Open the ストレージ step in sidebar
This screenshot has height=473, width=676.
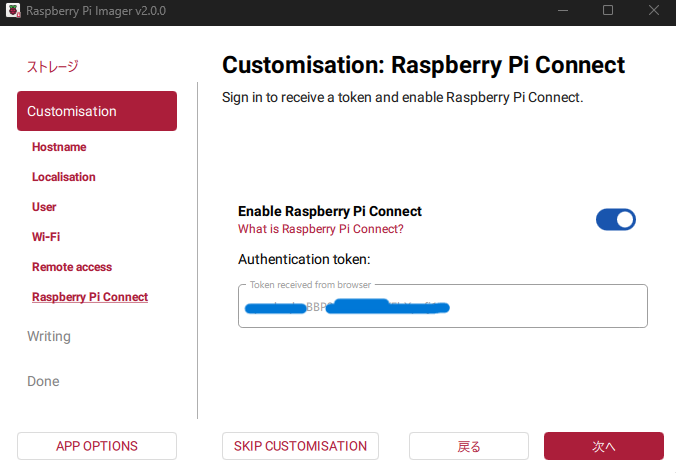[52, 67]
